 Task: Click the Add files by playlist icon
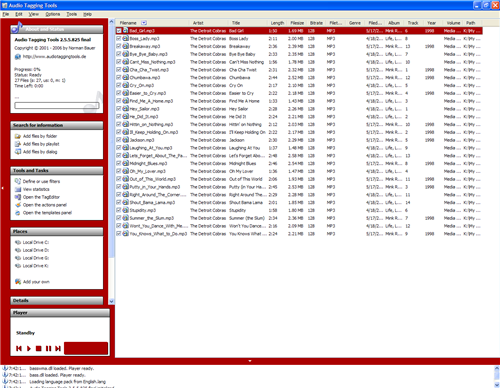[x=18, y=144]
